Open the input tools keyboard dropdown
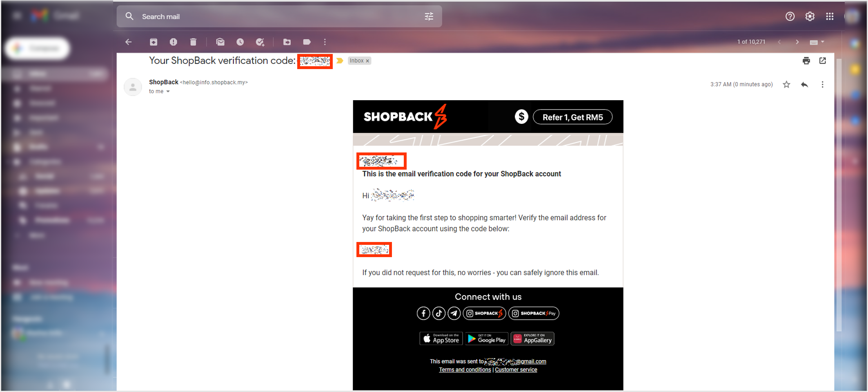The height and width of the screenshot is (392, 868). point(817,42)
